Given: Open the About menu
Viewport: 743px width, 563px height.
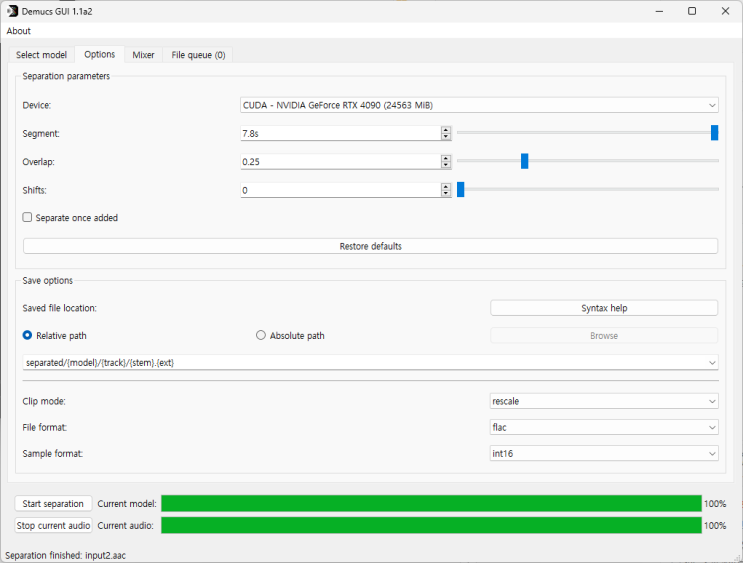Looking at the screenshot, I should (18, 31).
